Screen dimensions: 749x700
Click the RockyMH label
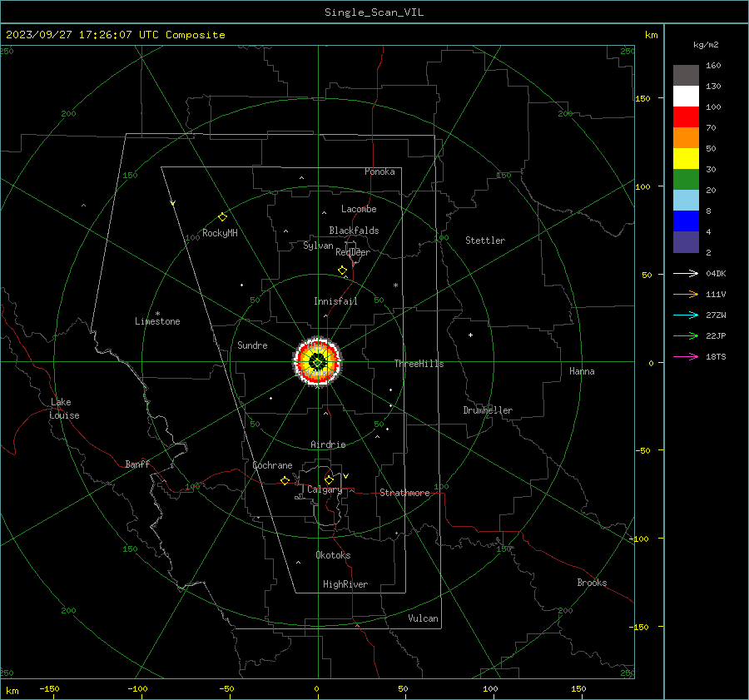coord(220,233)
